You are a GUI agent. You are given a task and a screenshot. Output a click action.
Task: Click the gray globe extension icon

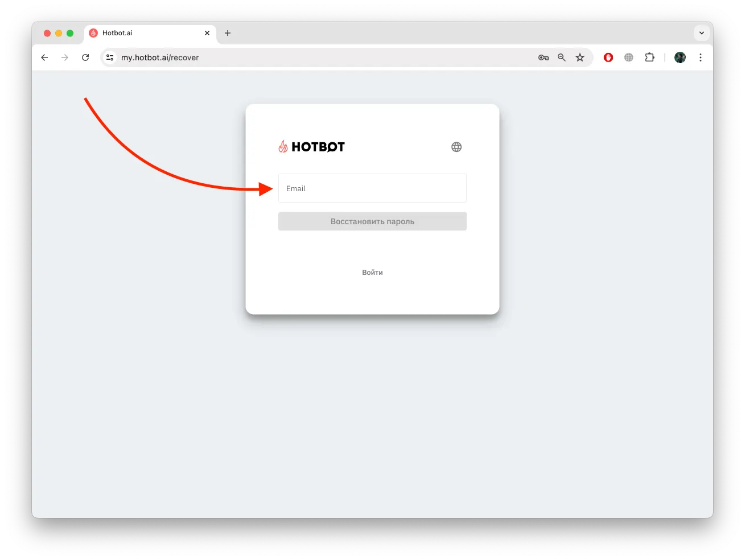point(629,57)
